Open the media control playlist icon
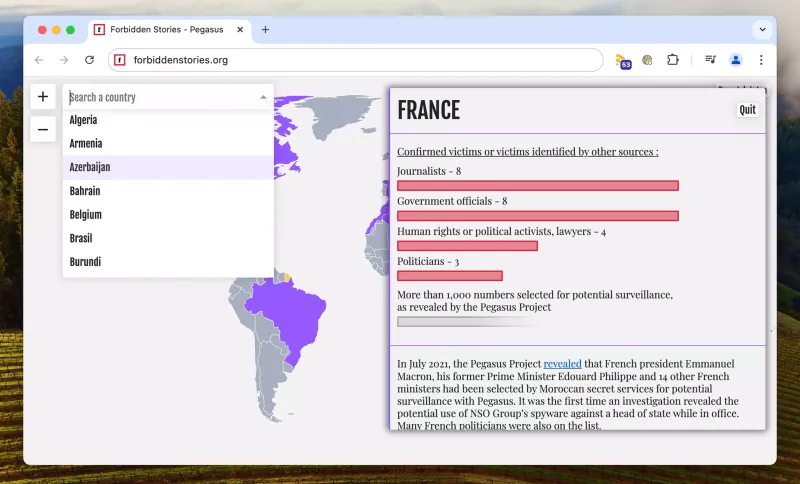Screen dimensions: 800x484 pos(710,60)
